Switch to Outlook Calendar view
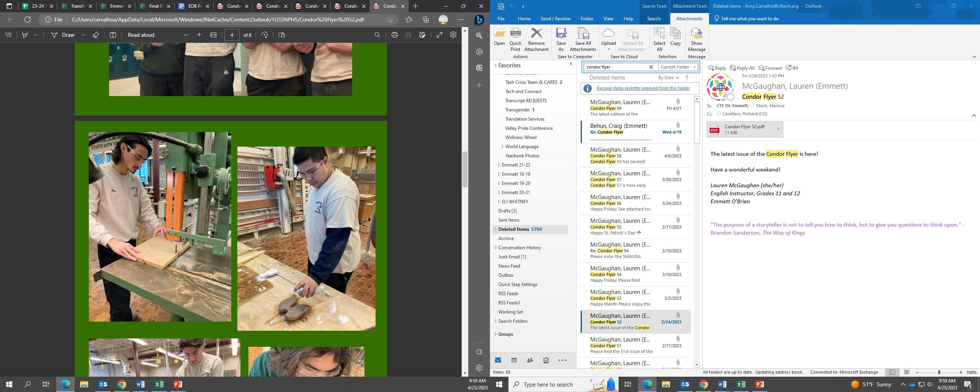This screenshot has width=980, height=392. (514, 360)
